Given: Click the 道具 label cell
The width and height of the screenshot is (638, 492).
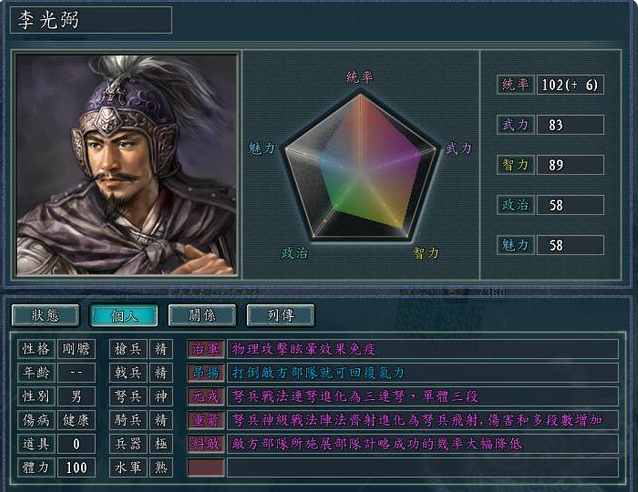Looking at the screenshot, I should pos(36,444).
